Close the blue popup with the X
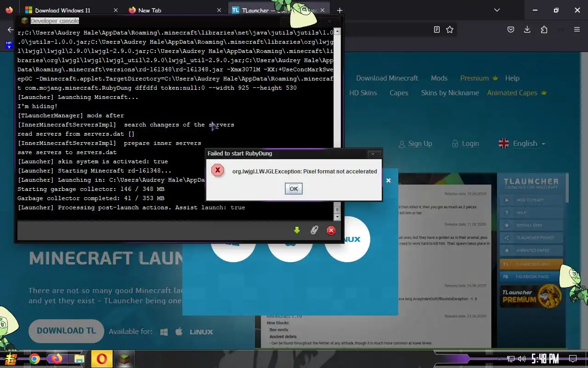588x368 pixels. [389, 180]
